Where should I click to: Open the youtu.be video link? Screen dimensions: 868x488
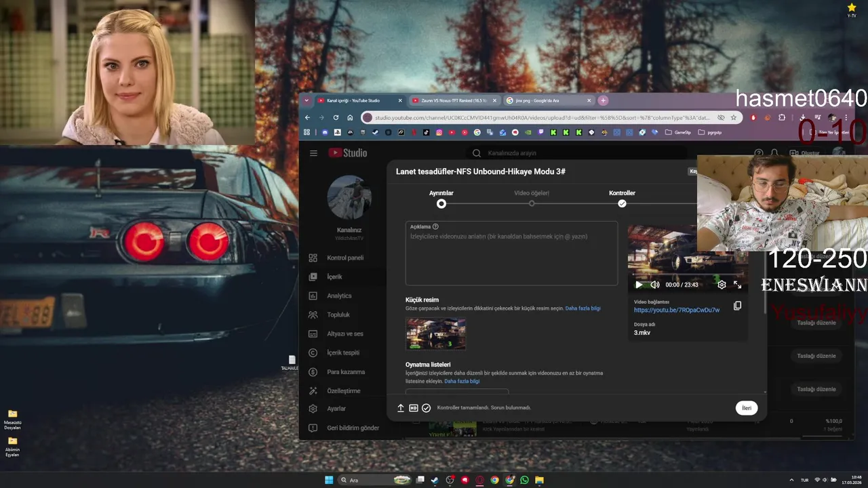[x=677, y=310]
